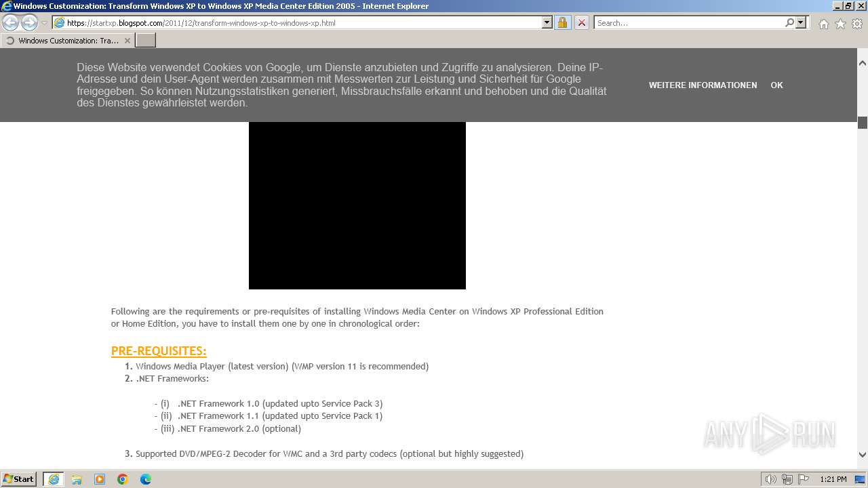The height and width of the screenshot is (488, 868).
Task: Expand the search provider dropdown
Action: [801, 23]
